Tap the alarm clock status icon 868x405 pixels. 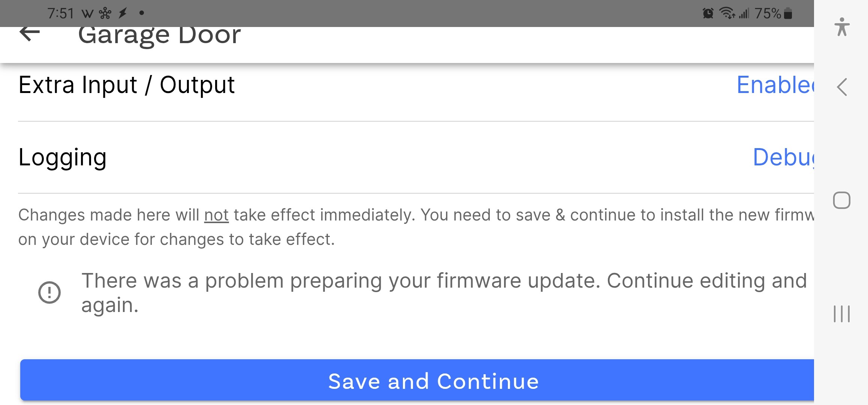pos(708,14)
